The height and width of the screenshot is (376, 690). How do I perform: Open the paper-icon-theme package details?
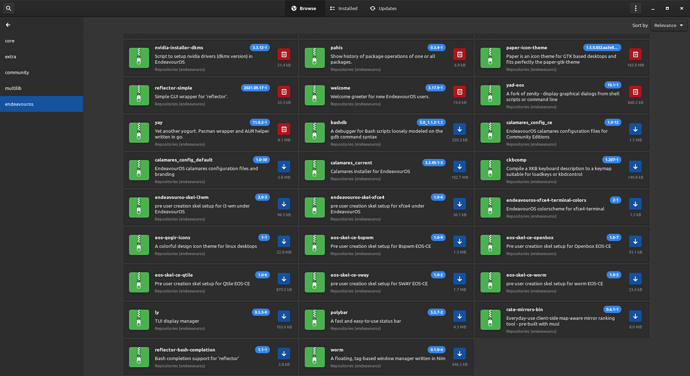pyautogui.click(x=562, y=58)
